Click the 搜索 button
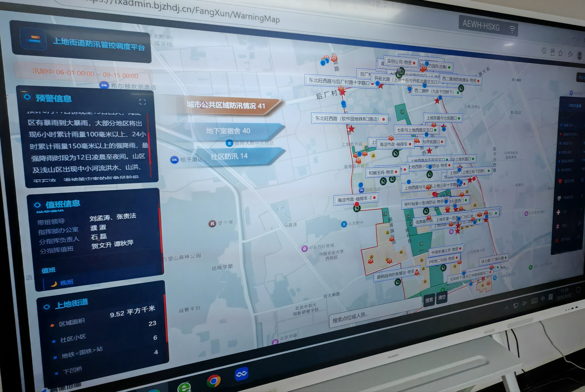585x392 pixels. tap(429, 300)
